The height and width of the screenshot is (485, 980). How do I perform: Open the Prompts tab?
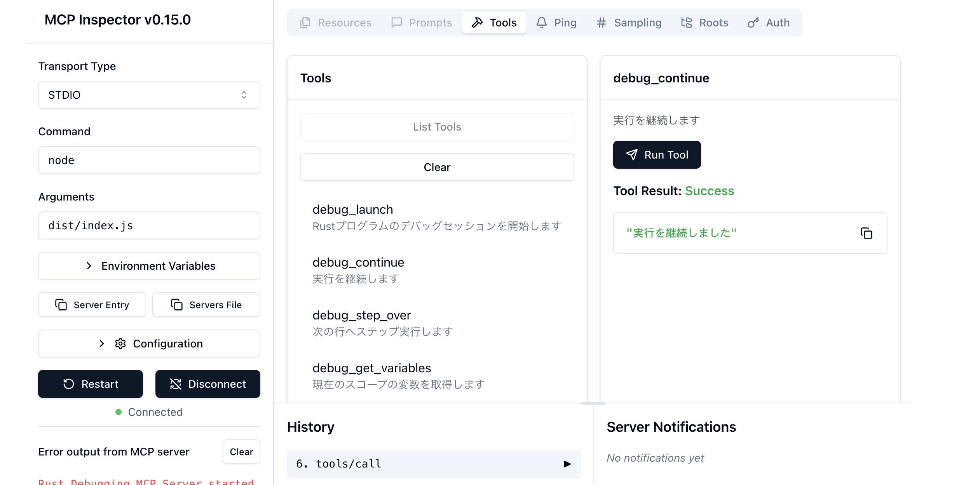click(422, 23)
